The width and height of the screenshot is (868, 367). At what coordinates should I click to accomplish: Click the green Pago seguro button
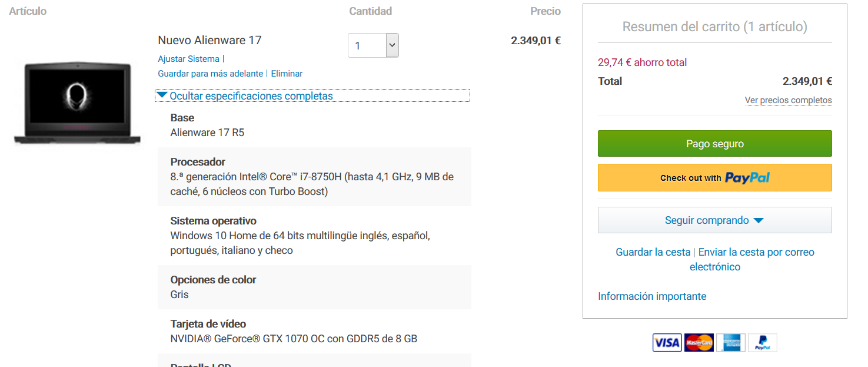tap(714, 144)
